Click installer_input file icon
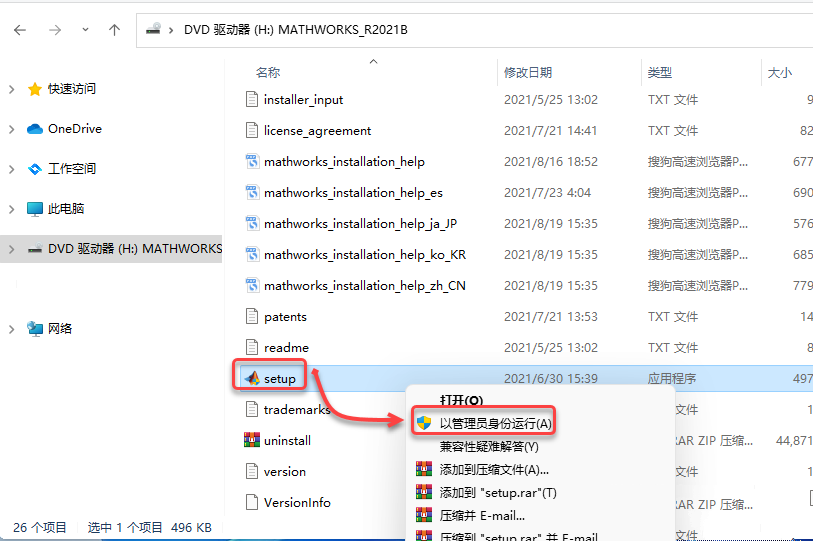This screenshot has width=813, height=541. click(x=252, y=99)
